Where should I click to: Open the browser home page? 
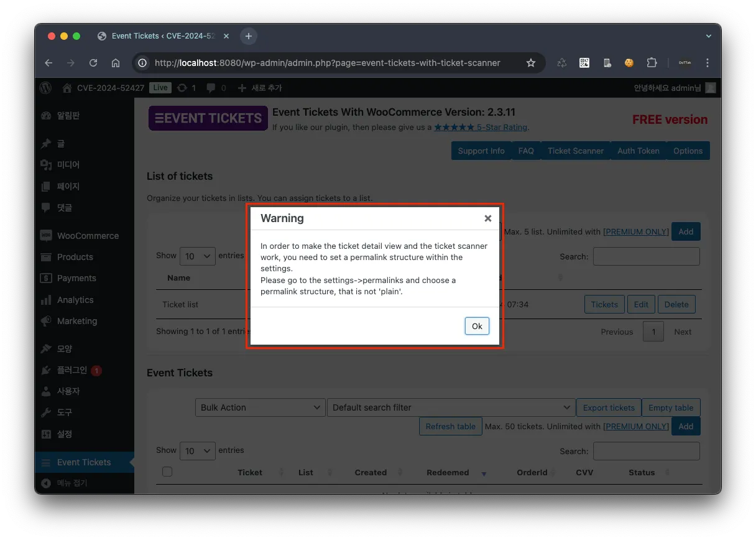pyautogui.click(x=116, y=63)
